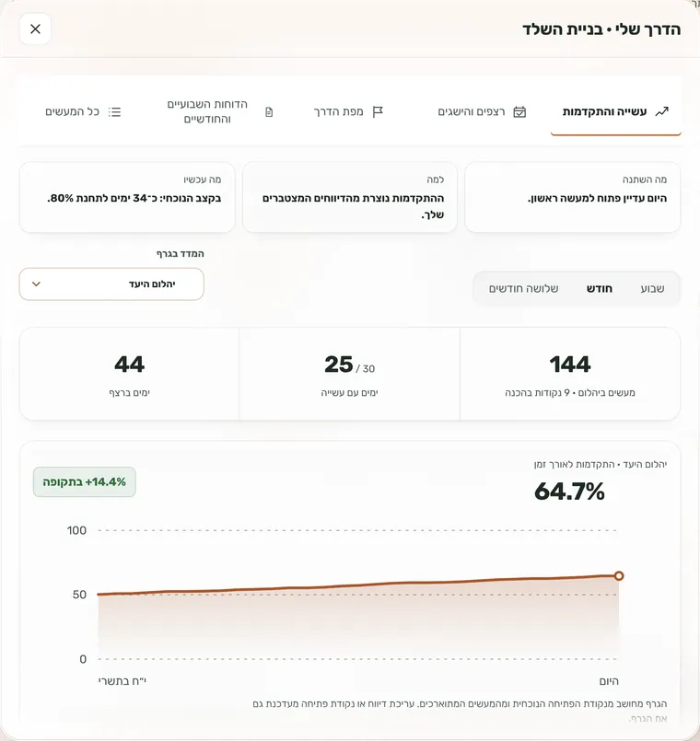Viewport: 700px width, 741px height.
Task: Open the יהלום היעד metric dropdown
Action: 111,284
